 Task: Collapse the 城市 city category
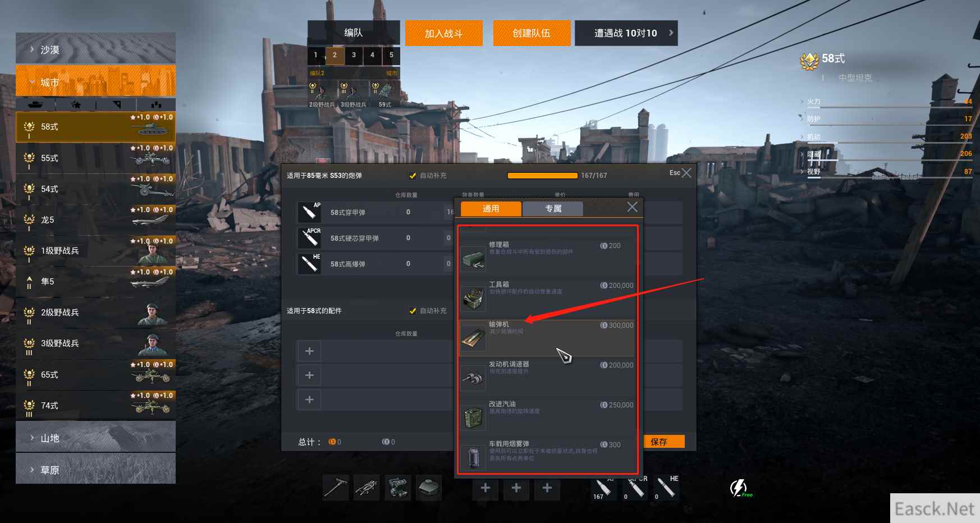click(x=95, y=82)
